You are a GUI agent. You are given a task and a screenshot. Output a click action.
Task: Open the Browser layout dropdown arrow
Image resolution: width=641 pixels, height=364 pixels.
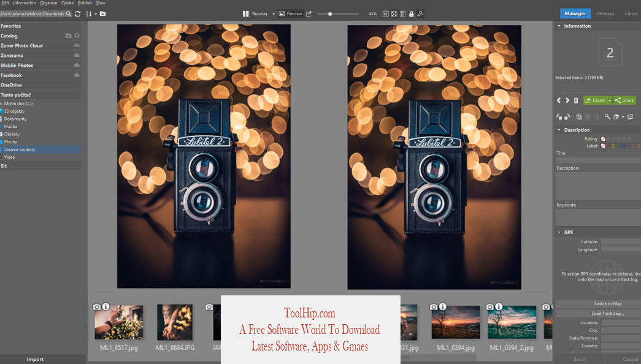coord(274,14)
